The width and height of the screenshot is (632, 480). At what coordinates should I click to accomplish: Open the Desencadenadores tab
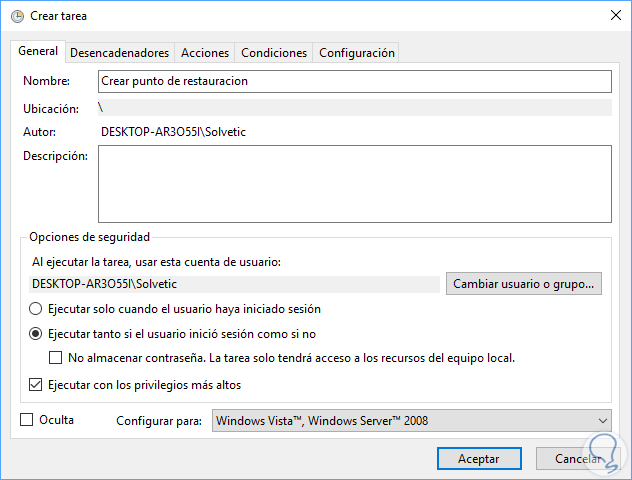click(x=119, y=53)
